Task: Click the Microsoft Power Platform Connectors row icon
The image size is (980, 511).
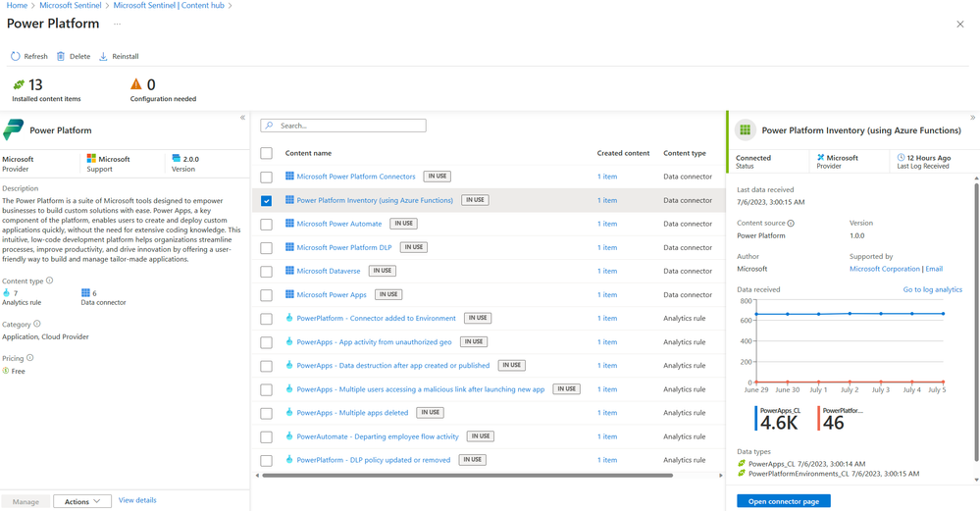Action: pyautogui.click(x=289, y=177)
